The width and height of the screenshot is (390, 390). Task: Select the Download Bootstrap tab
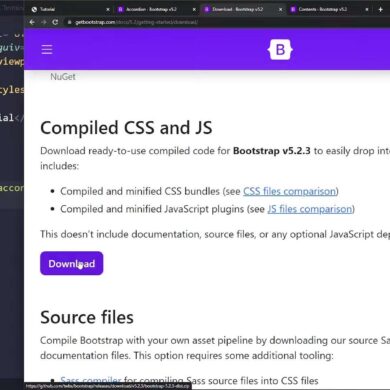pyautogui.click(x=243, y=9)
